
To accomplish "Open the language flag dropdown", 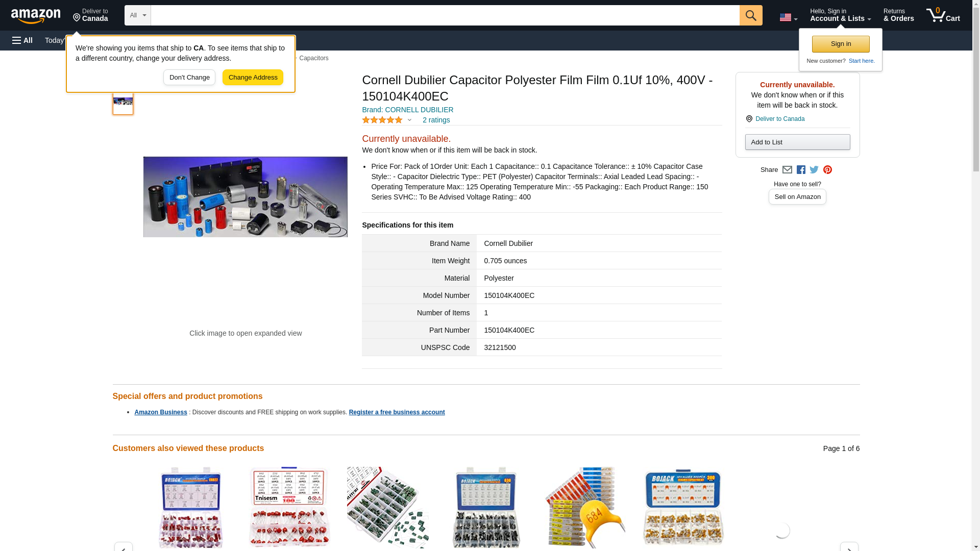I will point(788,17).
